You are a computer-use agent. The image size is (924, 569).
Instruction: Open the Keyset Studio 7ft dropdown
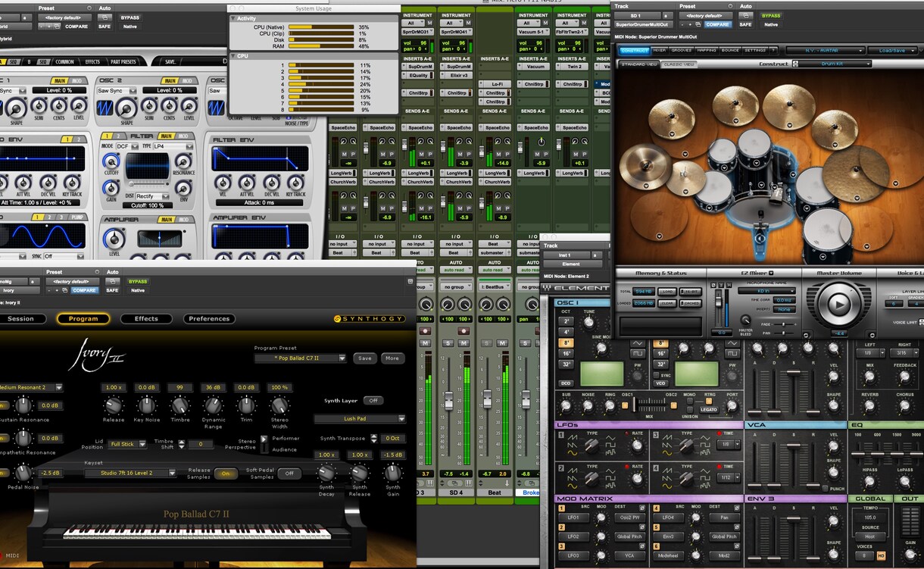pyautogui.click(x=130, y=473)
